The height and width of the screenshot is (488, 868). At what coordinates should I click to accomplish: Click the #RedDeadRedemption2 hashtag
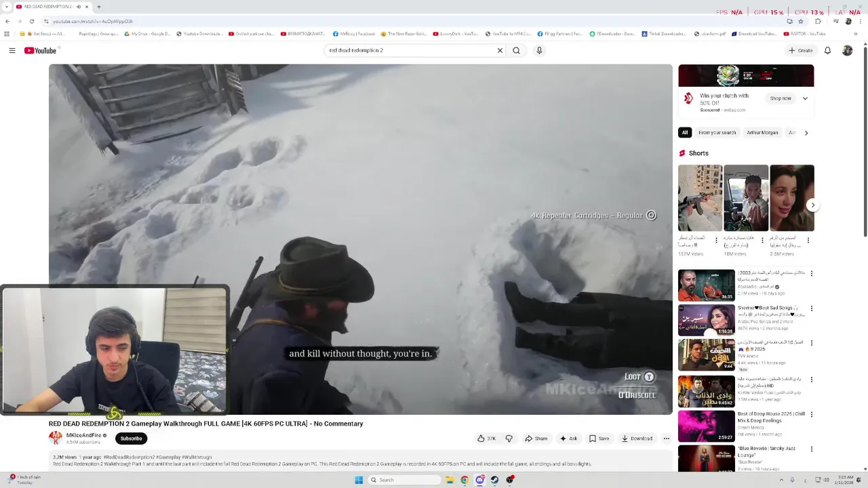pos(129,457)
